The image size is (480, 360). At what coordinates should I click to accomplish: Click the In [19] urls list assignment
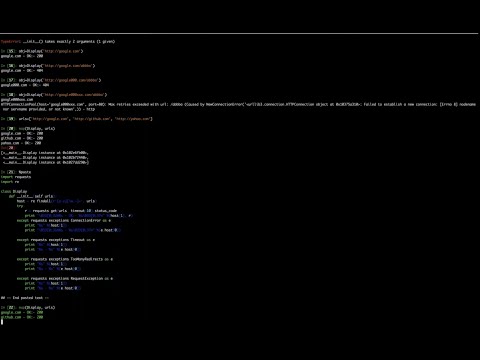77,119
